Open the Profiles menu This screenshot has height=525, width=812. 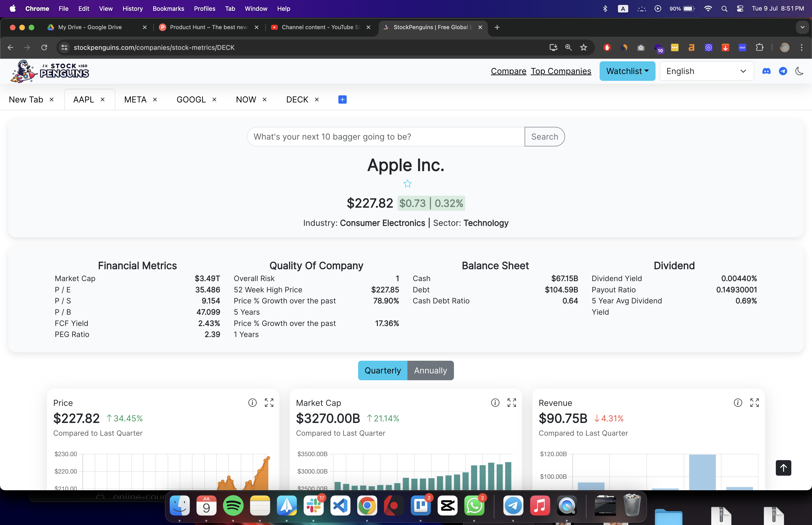204,8
